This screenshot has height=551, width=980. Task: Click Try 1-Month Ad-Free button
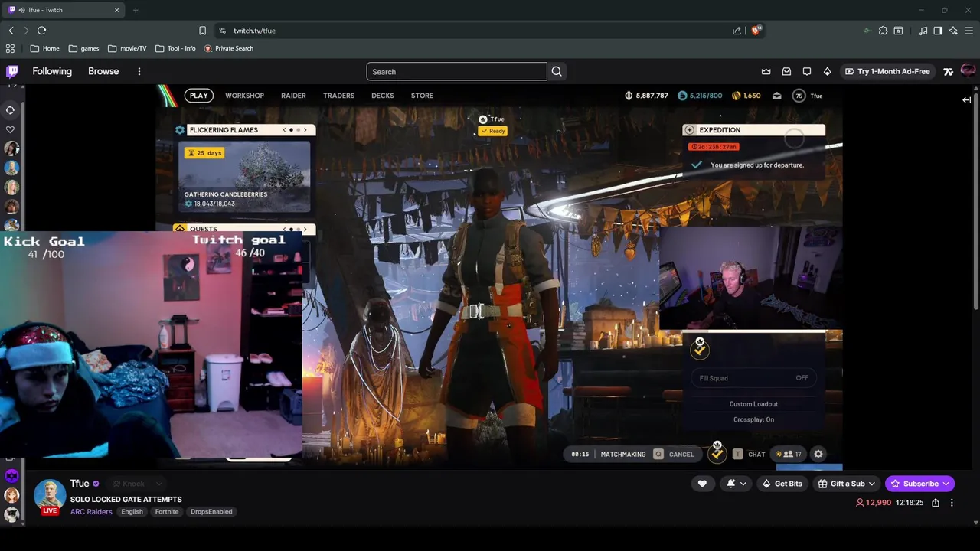[x=887, y=71]
